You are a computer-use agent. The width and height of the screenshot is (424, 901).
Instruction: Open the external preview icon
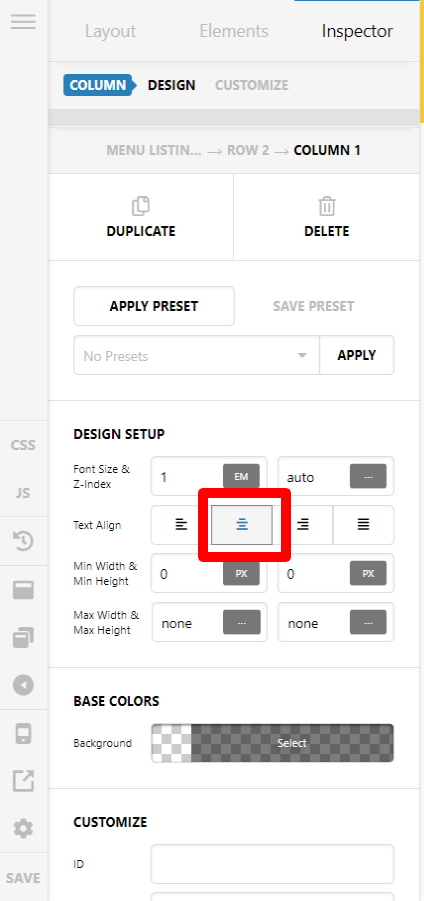[23, 780]
